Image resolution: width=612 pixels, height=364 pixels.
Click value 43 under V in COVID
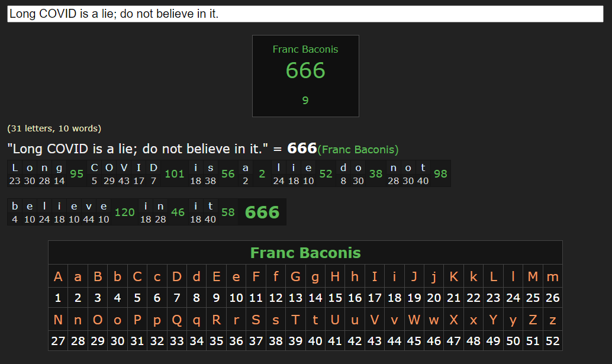tap(124, 181)
